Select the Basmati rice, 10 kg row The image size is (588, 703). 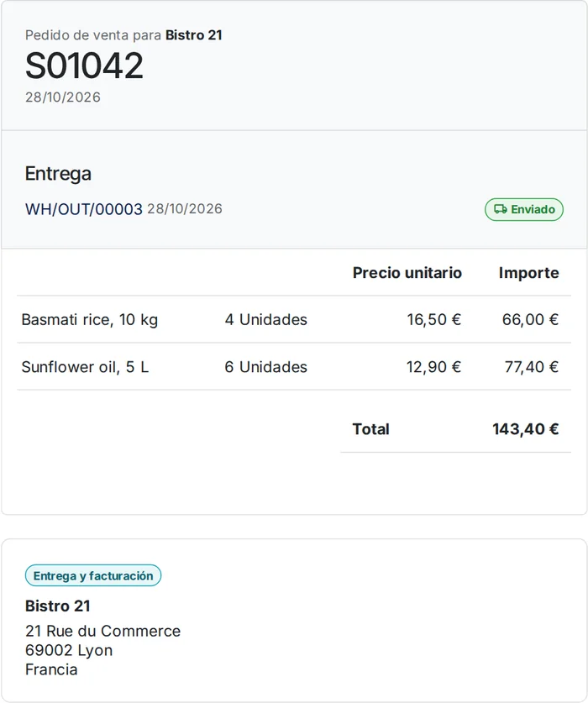tap(294, 320)
